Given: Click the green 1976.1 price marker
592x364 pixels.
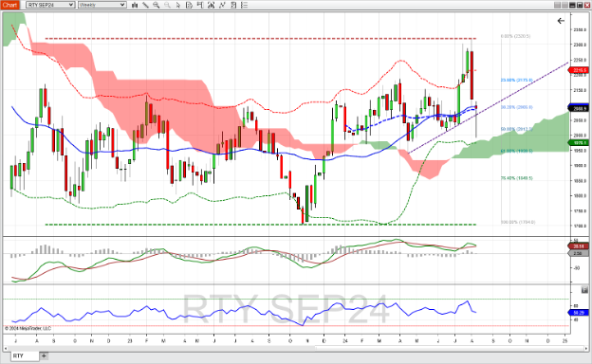Looking at the screenshot, I should point(579,142).
